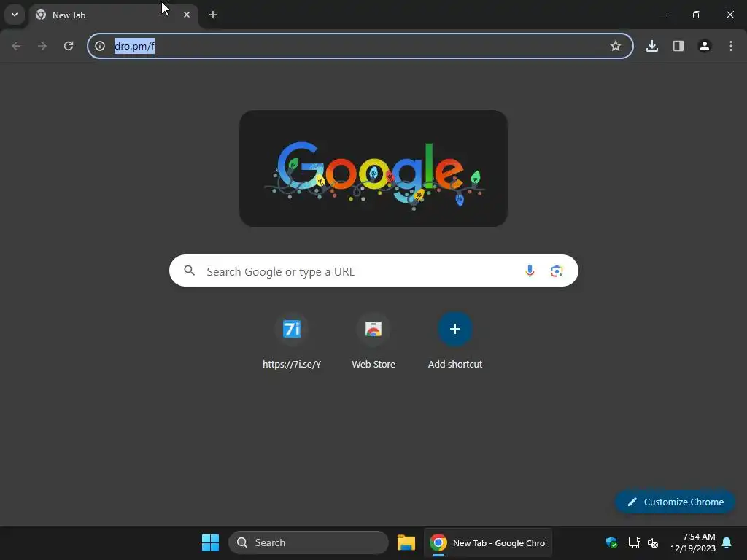Open Windows Security tray icon
747x560 pixels.
click(x=612, y=542)
